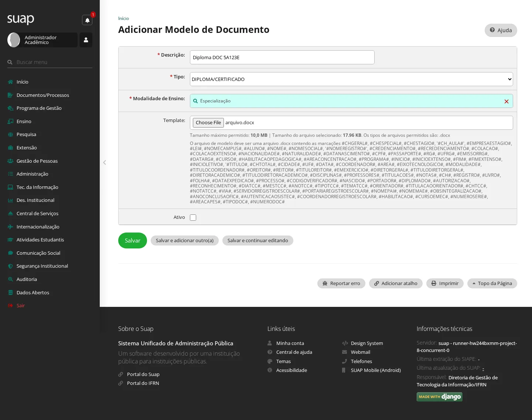This screenshot has width=532, height=420.
Task: Open the Tipo dropdown
Action: tap(351, 79)
